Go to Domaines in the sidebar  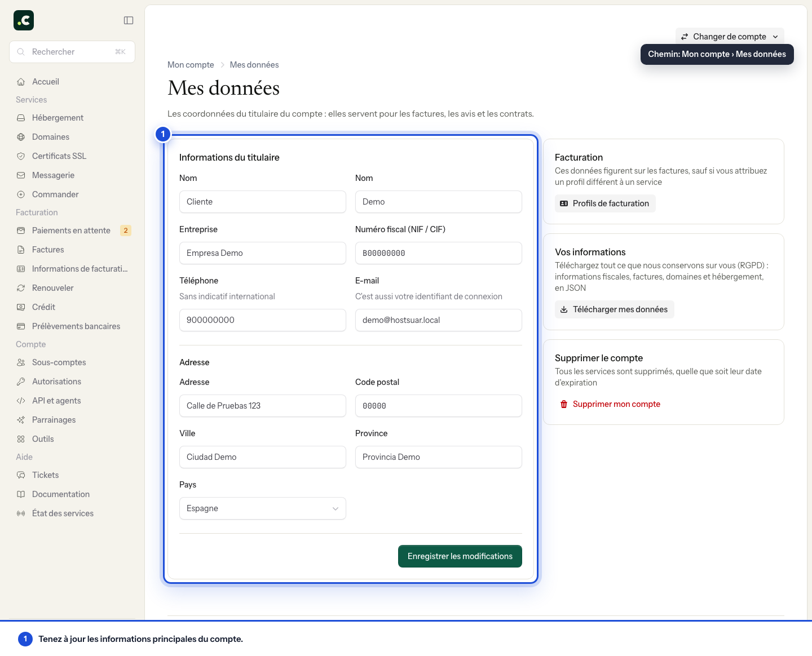(72, 137)
